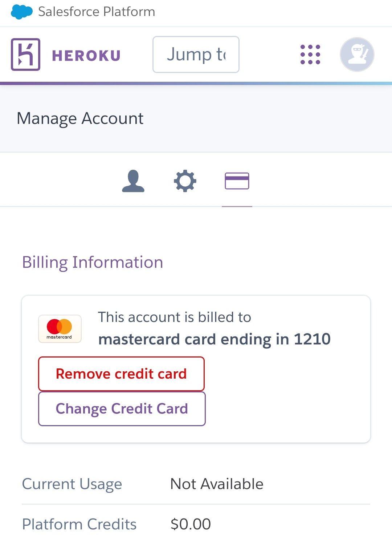This screenshot has width=392, height=557.
Task: Select the billing credit card tab
Action: (237, 181)
